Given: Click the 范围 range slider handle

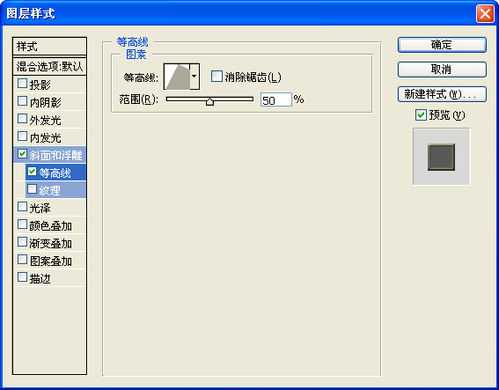Looking at the screenshot, I should tap(210, 101).
